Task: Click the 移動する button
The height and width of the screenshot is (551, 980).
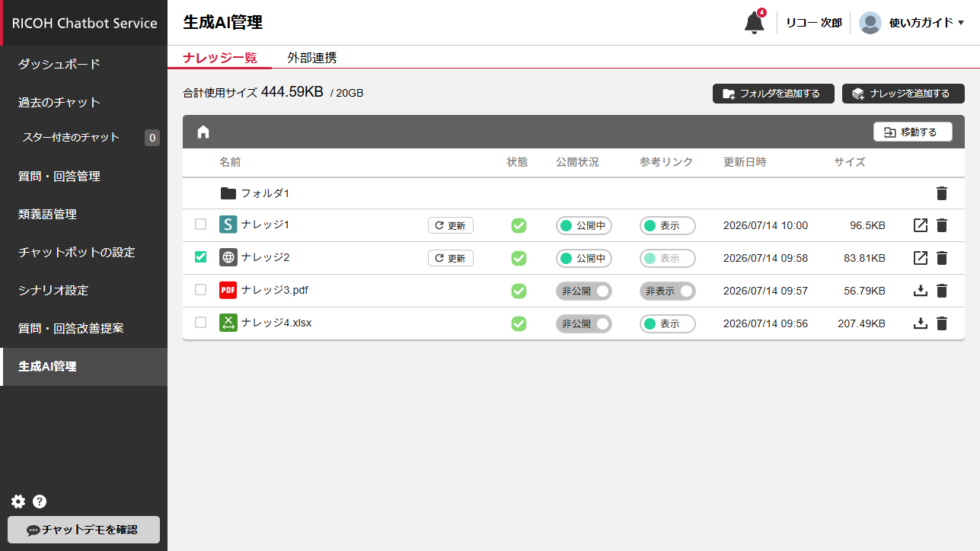Action: pyautogui.click(x=913, y=132)
